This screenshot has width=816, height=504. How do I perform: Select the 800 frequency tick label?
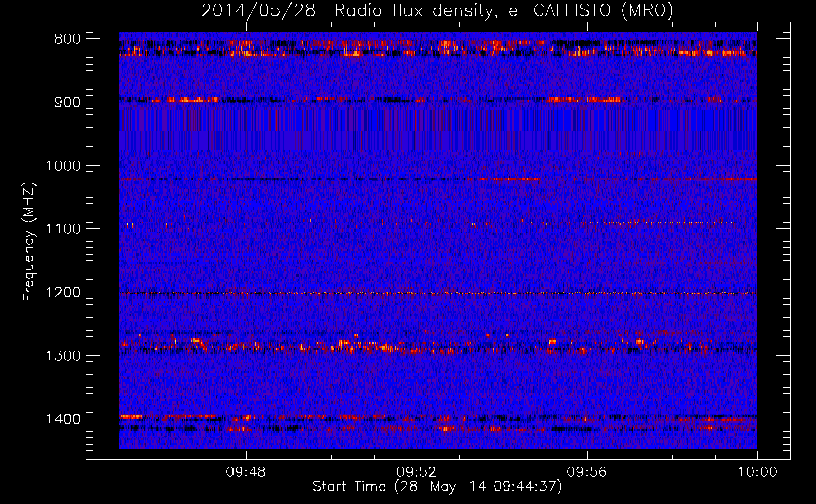tap(68, 39)
